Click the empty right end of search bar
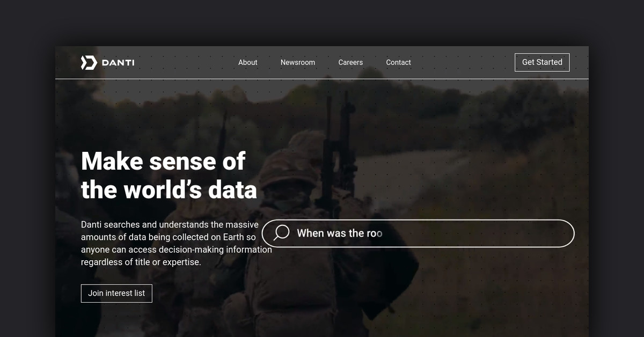644x337 pixels. tap(510, 233)
